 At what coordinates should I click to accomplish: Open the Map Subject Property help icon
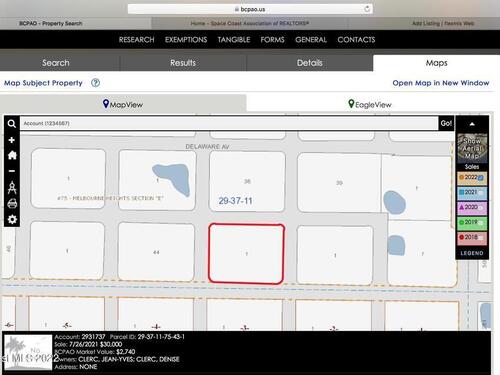(x=96, y=83)
